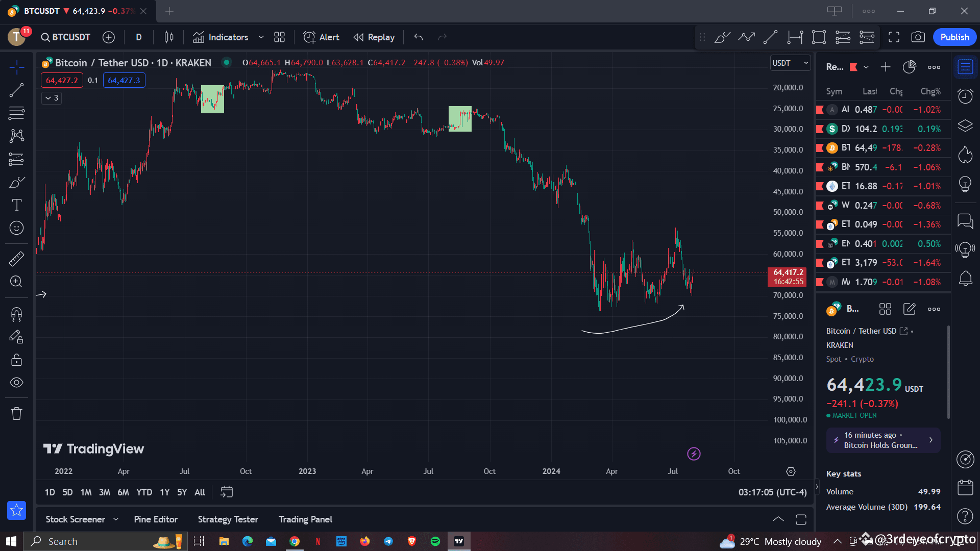The height and width of the screenshot is (551, 980).
Task: Toggle magnet mode snapping
Action: 17,314
